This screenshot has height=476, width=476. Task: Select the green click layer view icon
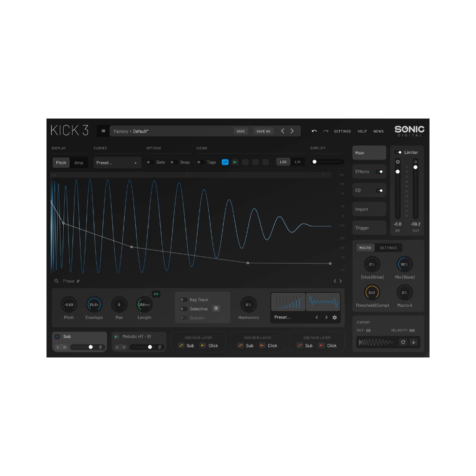tap(235, 162)
